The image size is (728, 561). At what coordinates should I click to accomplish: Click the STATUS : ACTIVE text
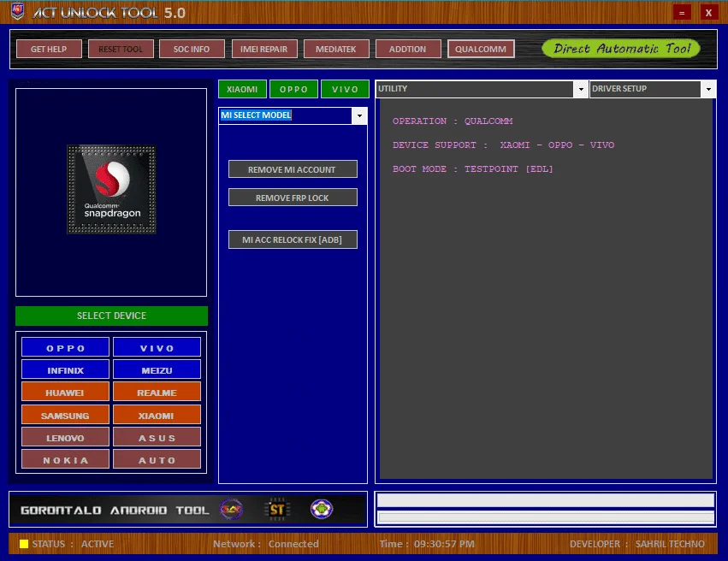pyautogui.click(x=73, y=544)
